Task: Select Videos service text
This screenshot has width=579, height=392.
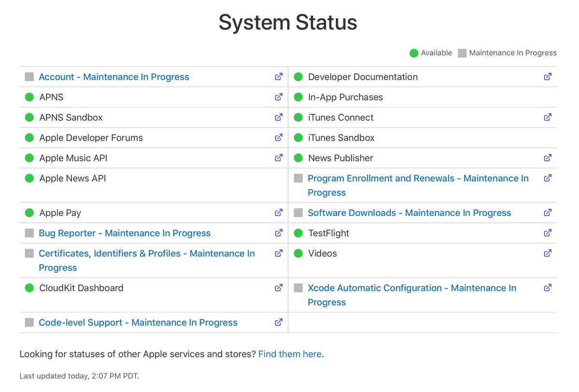Action: coord(322,253)
